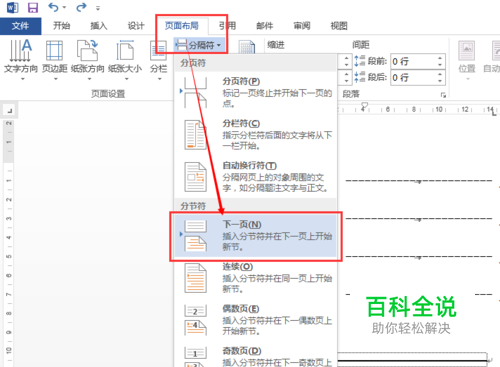Decrease the 段前 spacing value
Viewport: 500px width, 367px height.
coord(440,65)
